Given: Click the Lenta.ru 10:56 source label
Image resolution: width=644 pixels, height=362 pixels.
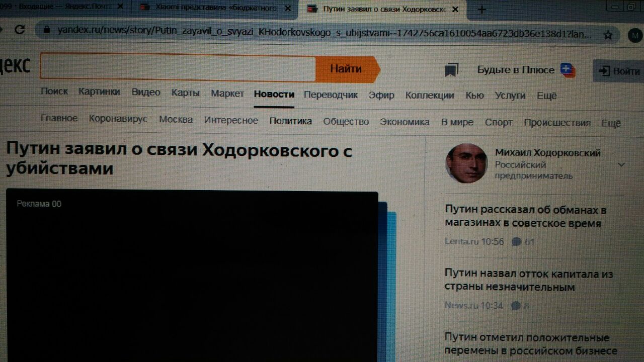Looking at the screenshot, I should coord(474,241).
